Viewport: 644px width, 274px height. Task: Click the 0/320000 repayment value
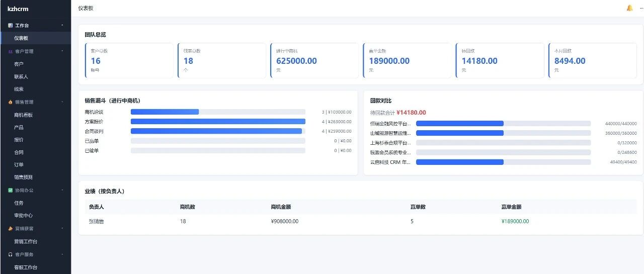[x=627, y=143]
